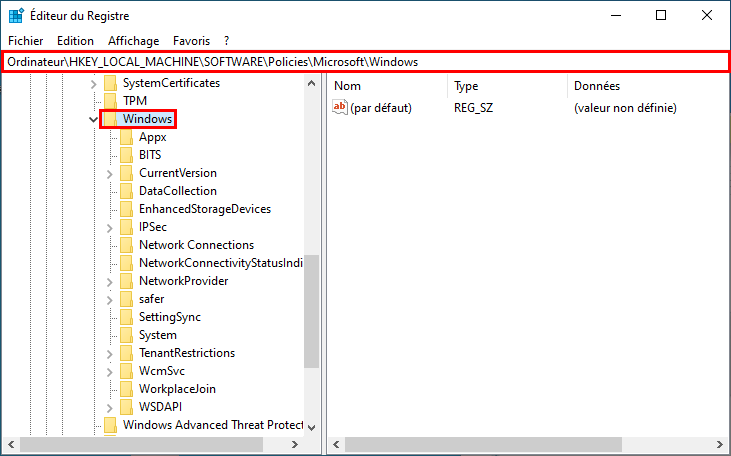Click the registry path address bar
Image resolution: width=731 pixels, height=456 pixels.
point(366,62)
